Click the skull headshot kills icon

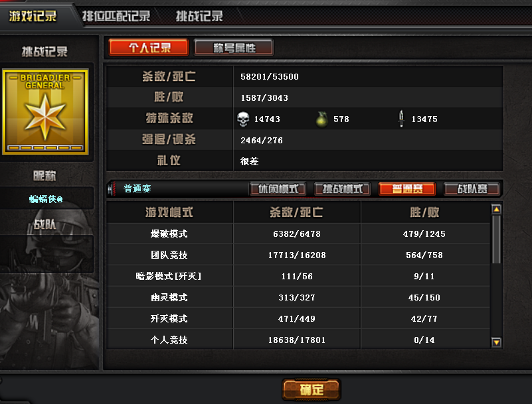coord(243,119)
